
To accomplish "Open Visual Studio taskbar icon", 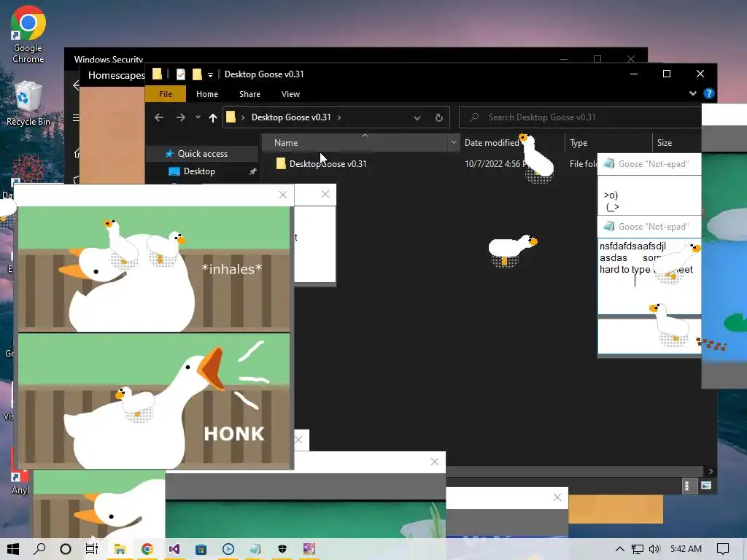I will (174, 549).
